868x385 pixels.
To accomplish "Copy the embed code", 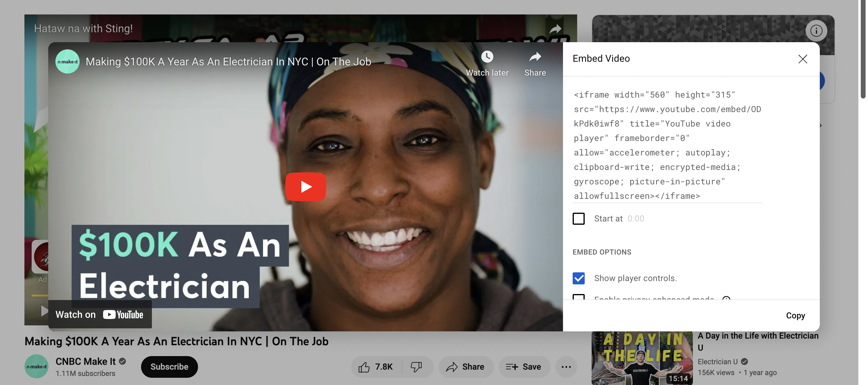I will pyautogui.click(x=796, y=316).
